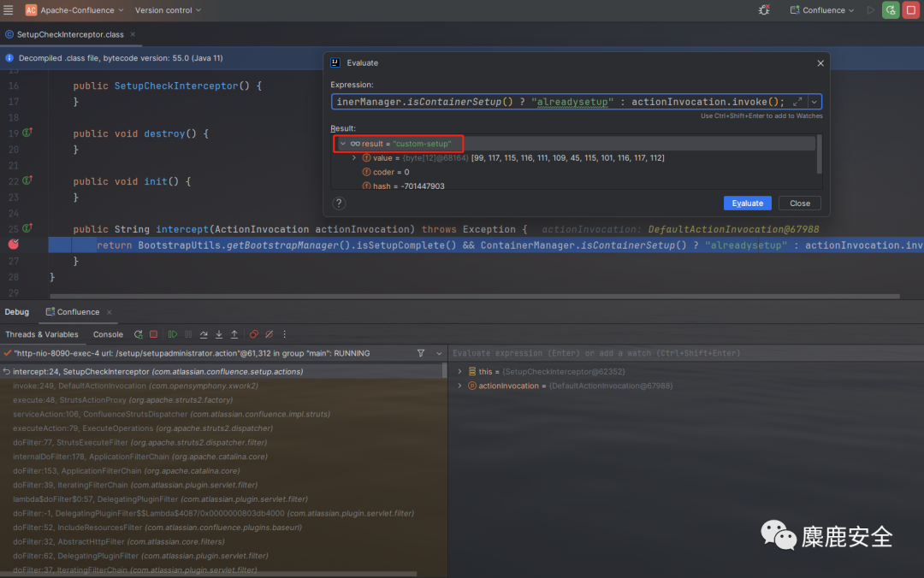Open the Confluence run configuration dropdown
Viewport: 924px width, 578px height.
[822, 10]
